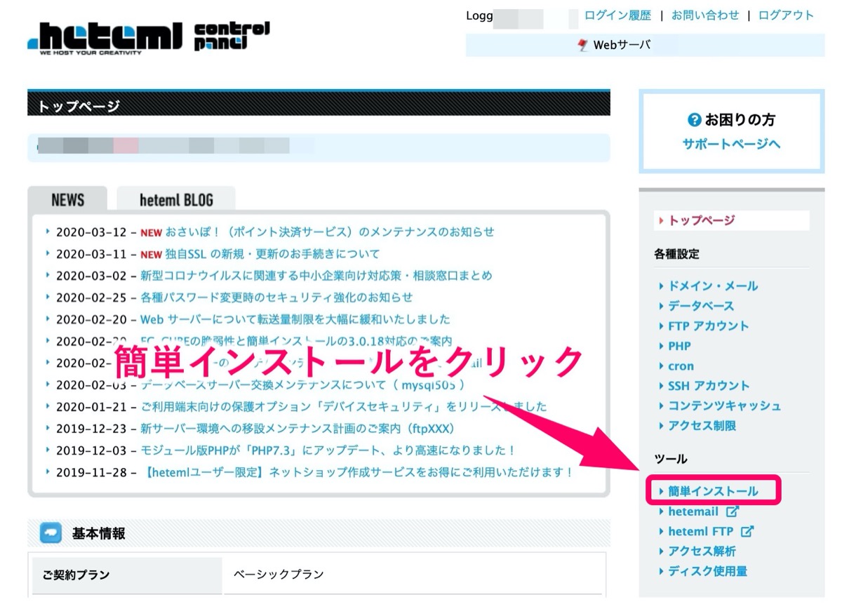This screenshot has height=616, width=842.
Task: Open ドメイン・メール settings
Action: (713, 286)
